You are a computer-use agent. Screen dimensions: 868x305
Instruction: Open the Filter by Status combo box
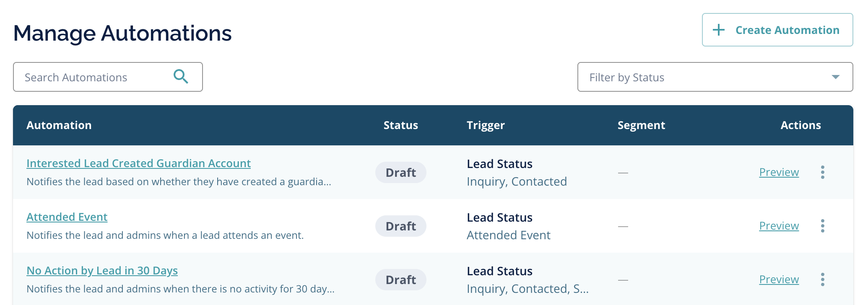[x=715, y=77]
